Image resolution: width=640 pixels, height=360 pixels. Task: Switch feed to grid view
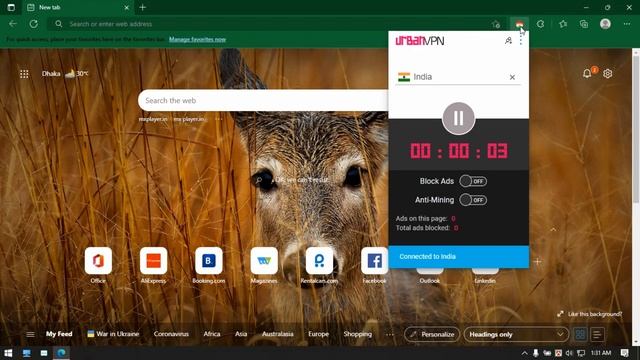tap(580, 334)
